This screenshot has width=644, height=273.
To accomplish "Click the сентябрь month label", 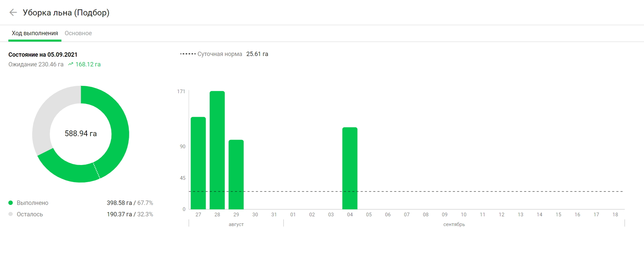I will [454, 224].
